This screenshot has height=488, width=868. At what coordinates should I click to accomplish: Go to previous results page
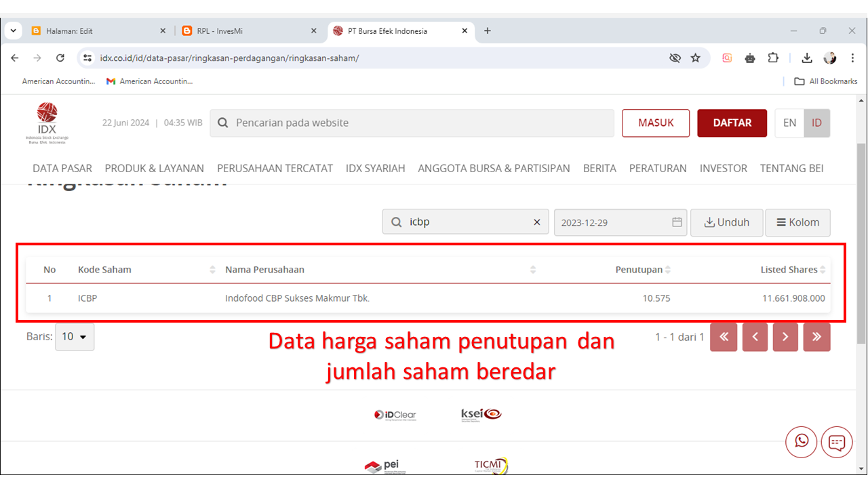(755, 337)
